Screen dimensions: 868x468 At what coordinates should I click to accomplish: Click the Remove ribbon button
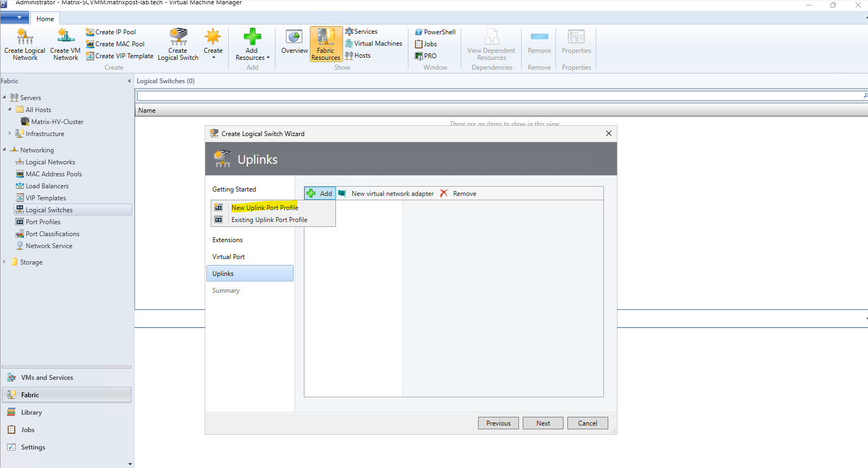click(539, 42)
